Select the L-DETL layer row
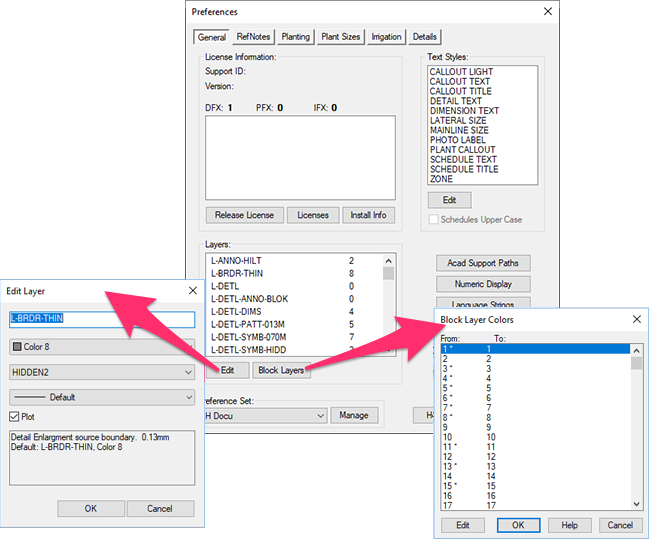 tap(295, 286)
